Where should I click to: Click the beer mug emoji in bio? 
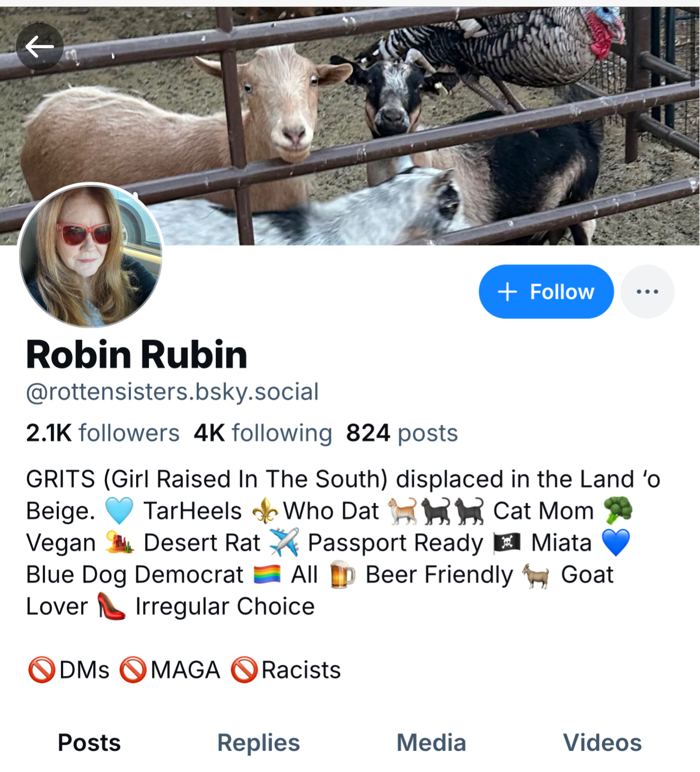click(x=342, y=575)
